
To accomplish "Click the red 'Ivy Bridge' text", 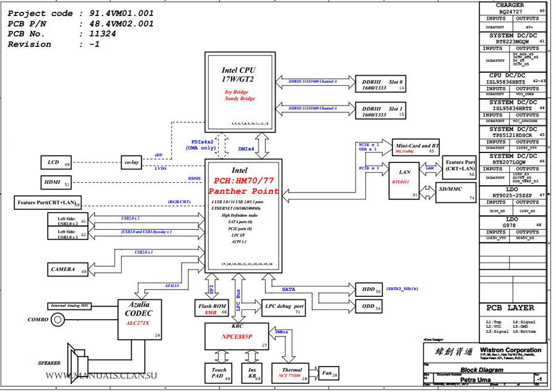I will coord(237,92).
